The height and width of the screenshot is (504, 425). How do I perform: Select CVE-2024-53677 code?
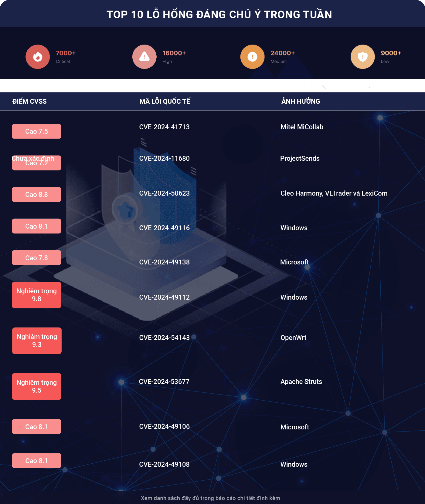tap(164, 381)
